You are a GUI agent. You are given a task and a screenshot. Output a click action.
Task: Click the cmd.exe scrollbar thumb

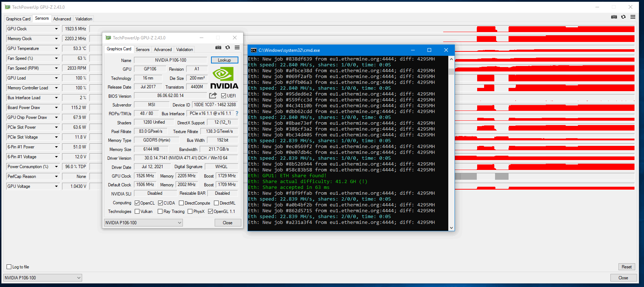[451, 71]
